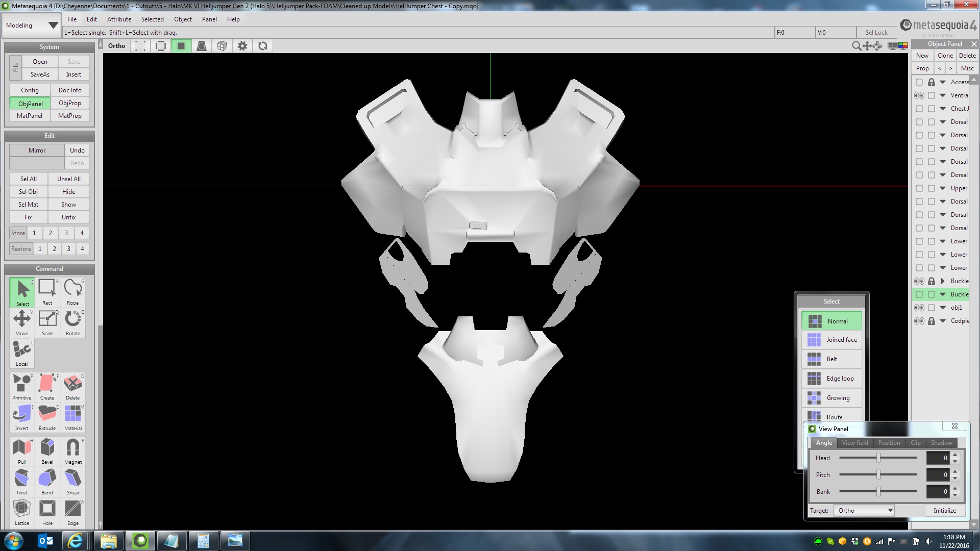Click the Mirror button
The height and width of the screenshot is (551, 980).
click(x=37, y=151)
